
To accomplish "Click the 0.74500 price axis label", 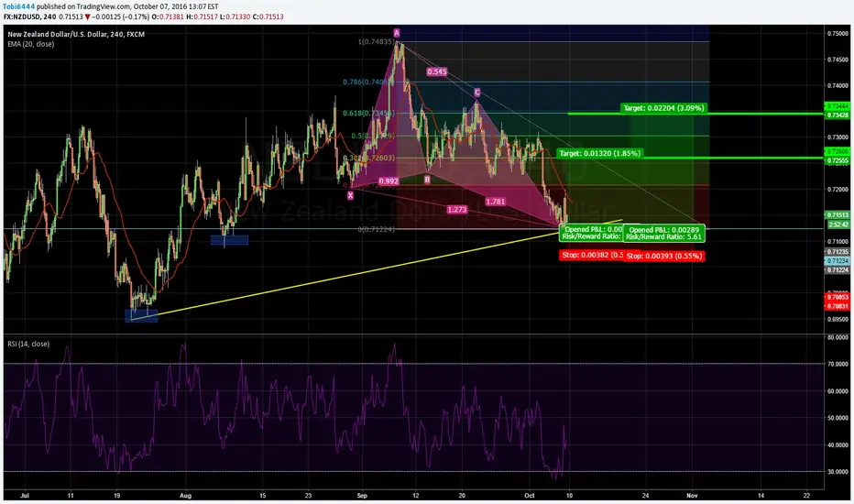I will point(838,60).
